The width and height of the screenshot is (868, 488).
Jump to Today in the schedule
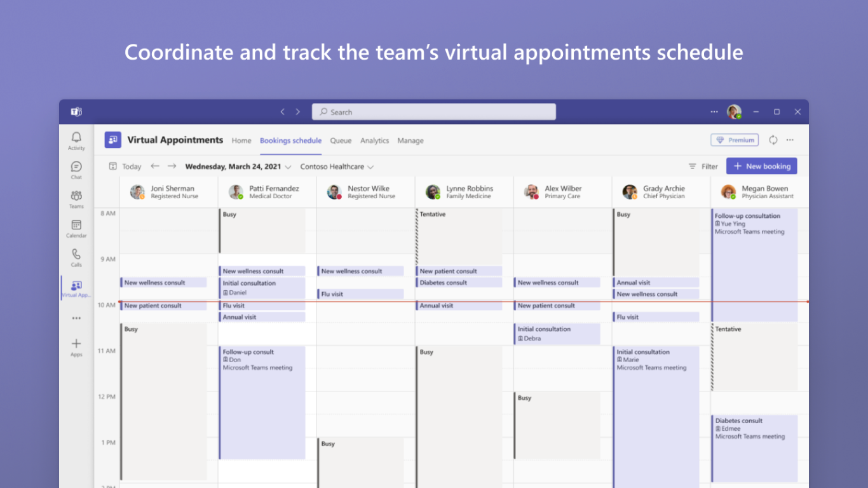tap(125, 166)
